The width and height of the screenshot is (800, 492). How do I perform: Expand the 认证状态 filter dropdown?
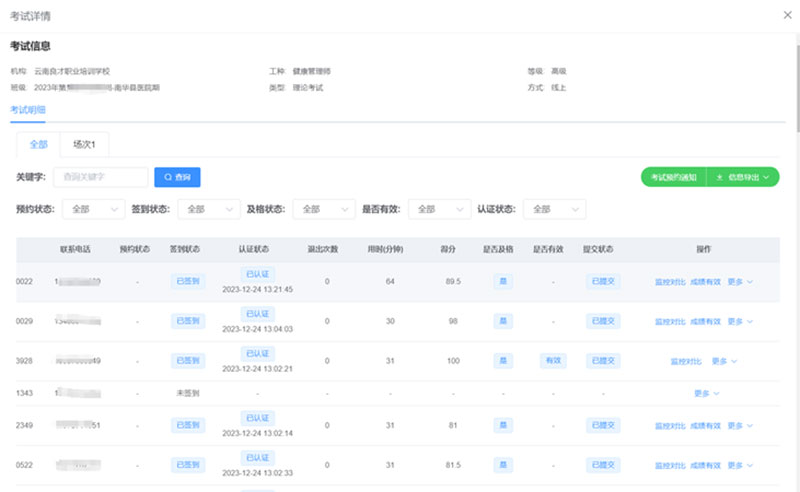click(x=552, y=209)
